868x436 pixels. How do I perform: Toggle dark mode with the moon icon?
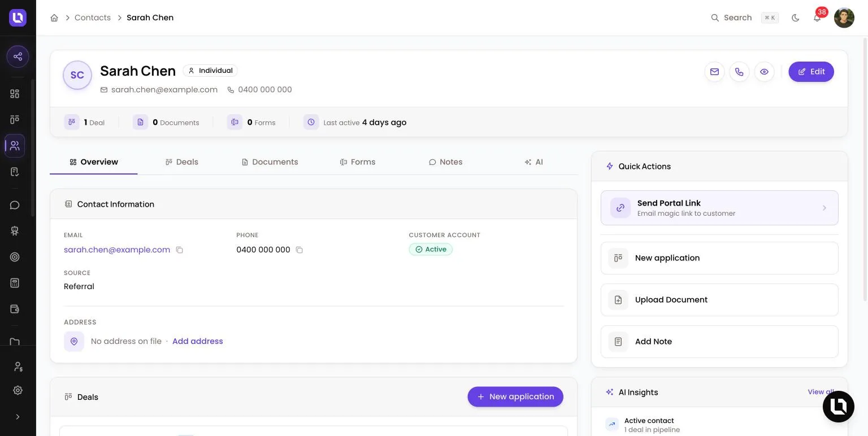pos(796,18)
